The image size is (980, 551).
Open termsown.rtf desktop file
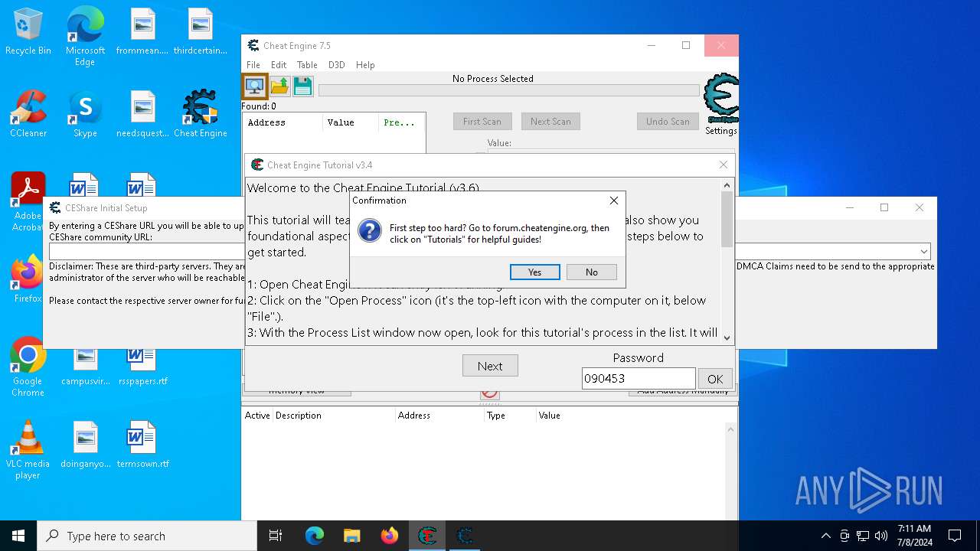[143, 445]
